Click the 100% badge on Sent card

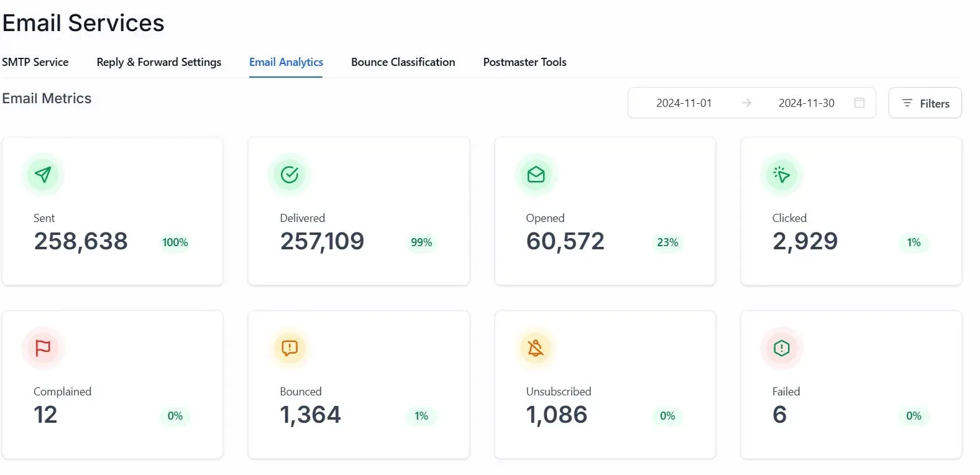[175, 242]
